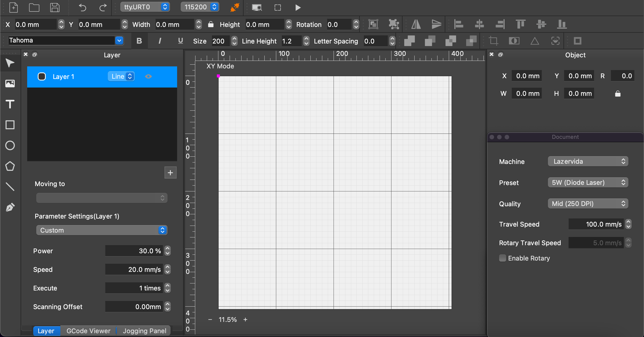Align objects to the bottom edge
This screenshot has width=644, height=337.
[x=562, y=24]
